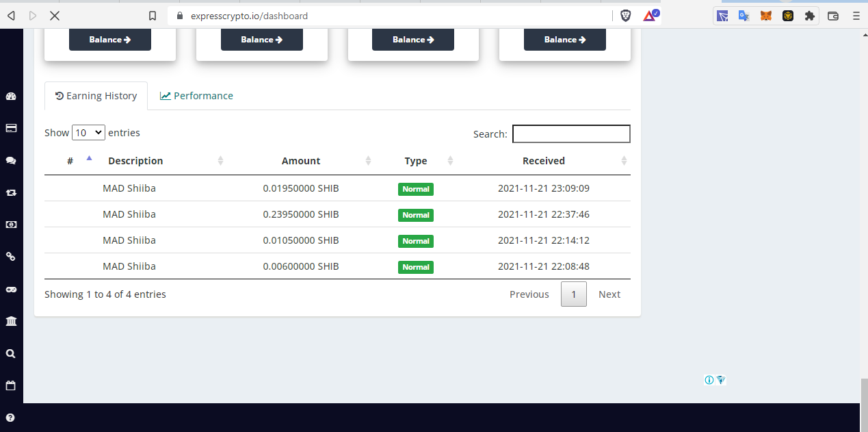Open the gamepad icon in sidebar
The image size is (868, 432).
click(x=11, y=290)
